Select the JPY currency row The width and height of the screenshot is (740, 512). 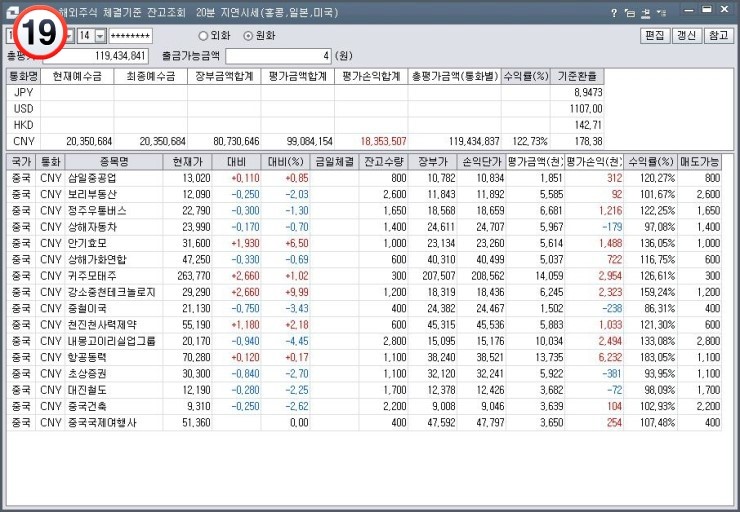[305, 92]
